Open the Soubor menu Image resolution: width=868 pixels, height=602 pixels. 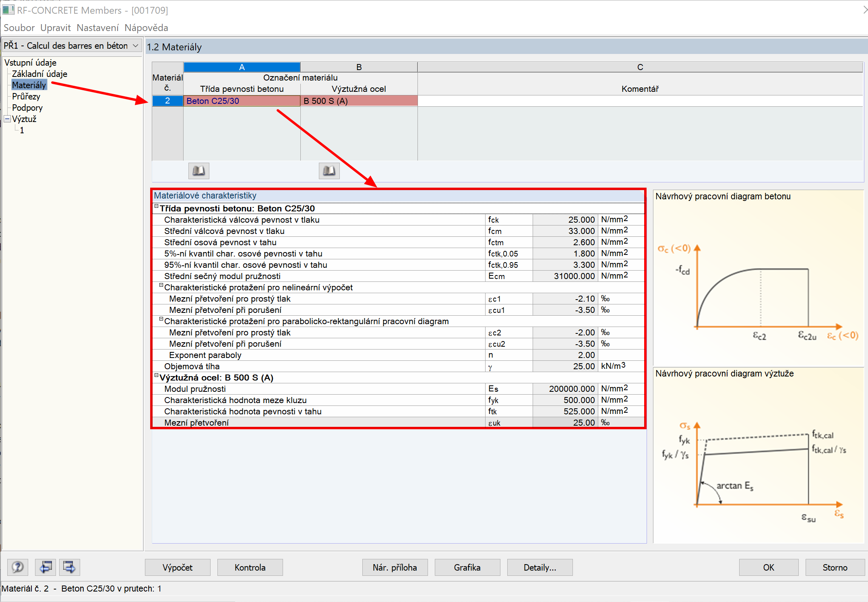[x=19, y=28]
